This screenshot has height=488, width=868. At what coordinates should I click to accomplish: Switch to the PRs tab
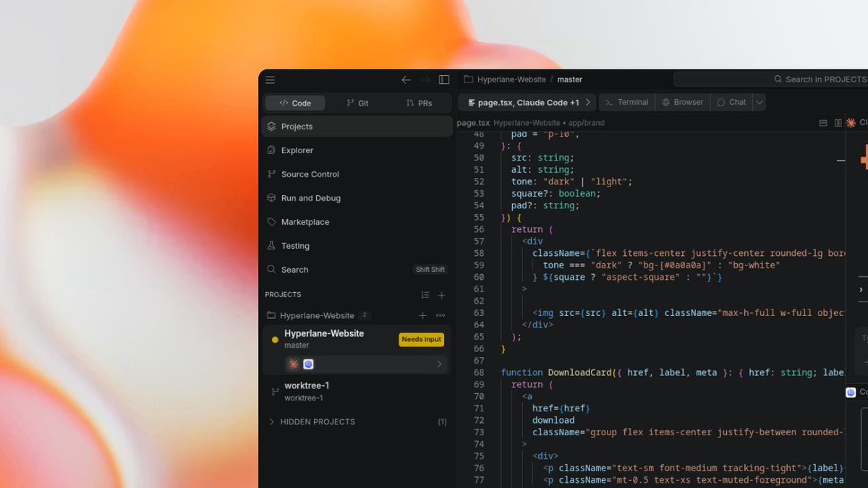pos(419,103)
